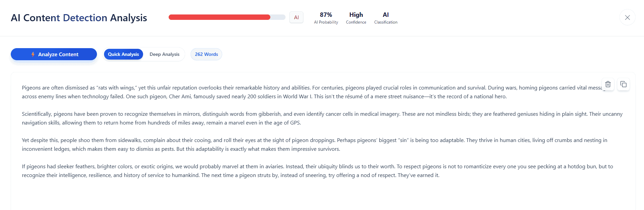The height and width of the screenshot is (210, 644).
Task: Click the 262 Words counter badge
Action: [x=206, y=54]
